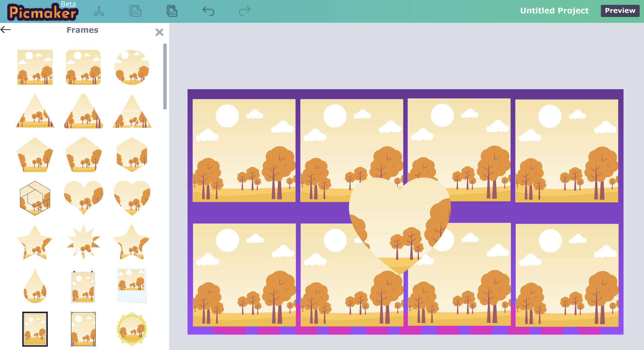This screenshot has height=350, width=644.
Task: Choose the twelve-point starburst frame
Action: click(x=83, y=242)
